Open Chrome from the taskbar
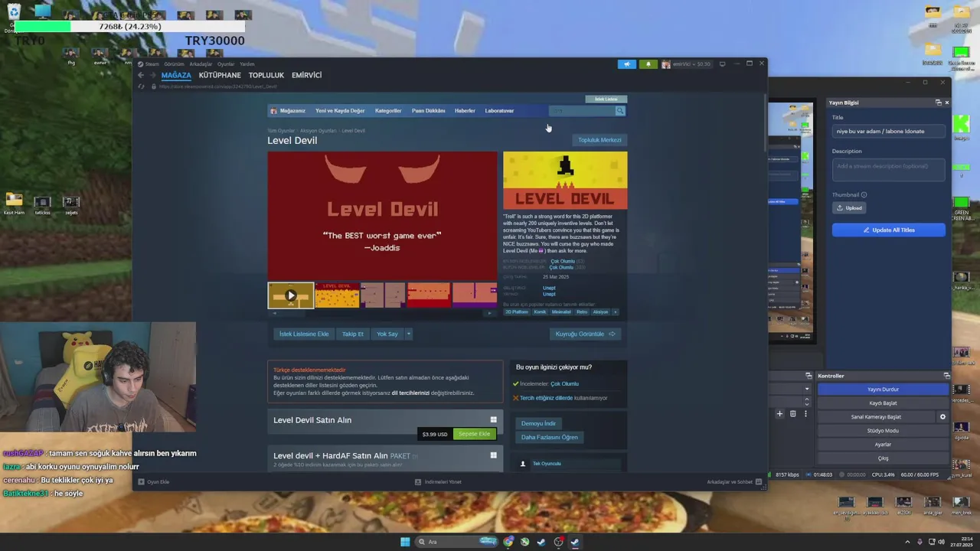The width and height of the screenshot is (980, 551). (508, 542)
